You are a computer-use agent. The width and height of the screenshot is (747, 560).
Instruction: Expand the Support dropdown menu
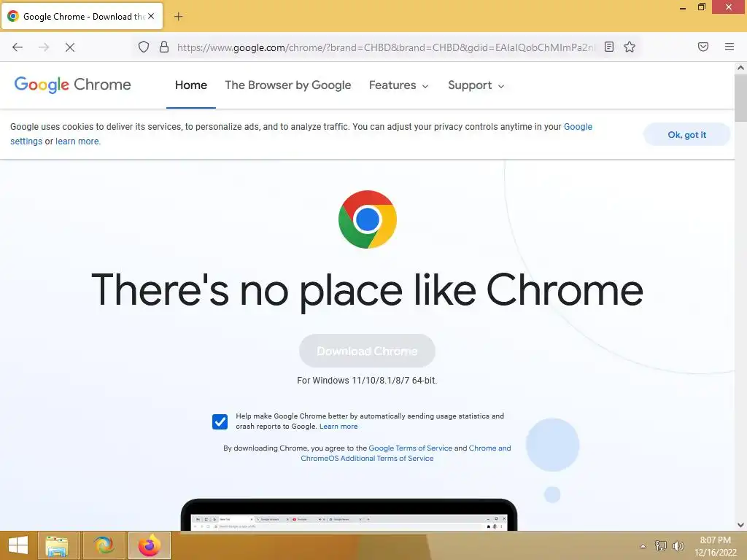tap(476, 85)
